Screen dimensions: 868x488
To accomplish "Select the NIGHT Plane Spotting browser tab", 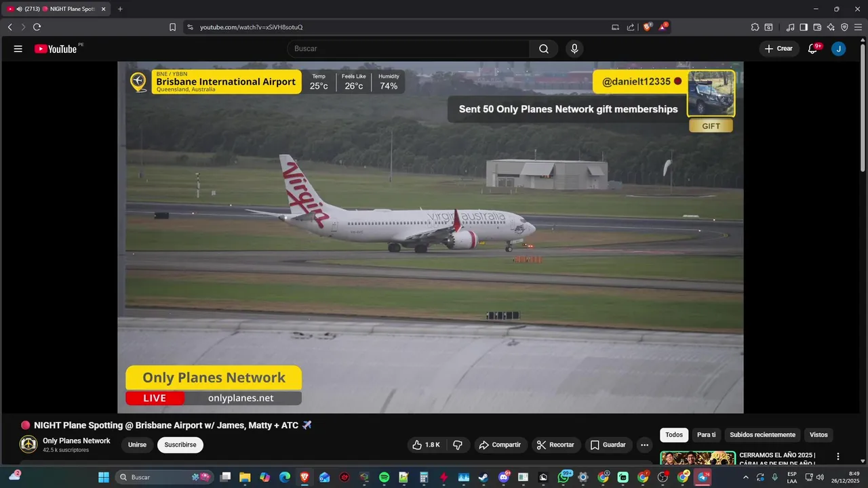I will point(56,9).
